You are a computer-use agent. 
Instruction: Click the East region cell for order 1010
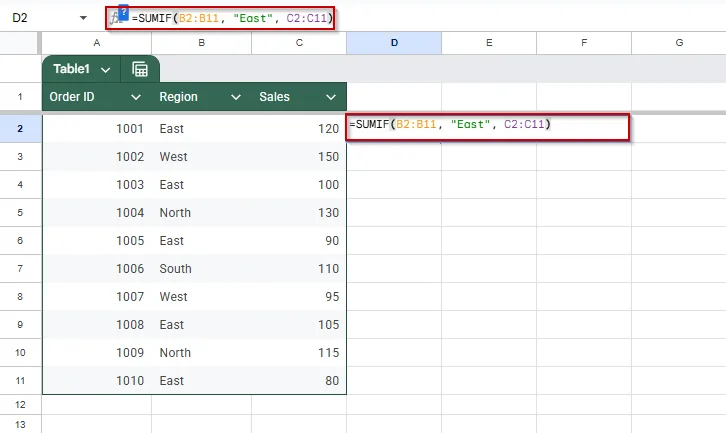(x=201, y=381)
